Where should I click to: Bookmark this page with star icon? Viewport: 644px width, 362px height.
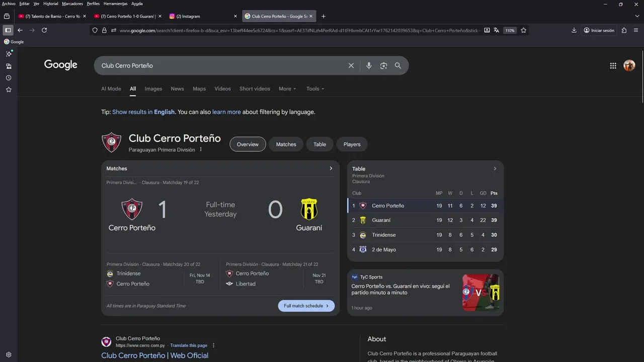(524, 30)
